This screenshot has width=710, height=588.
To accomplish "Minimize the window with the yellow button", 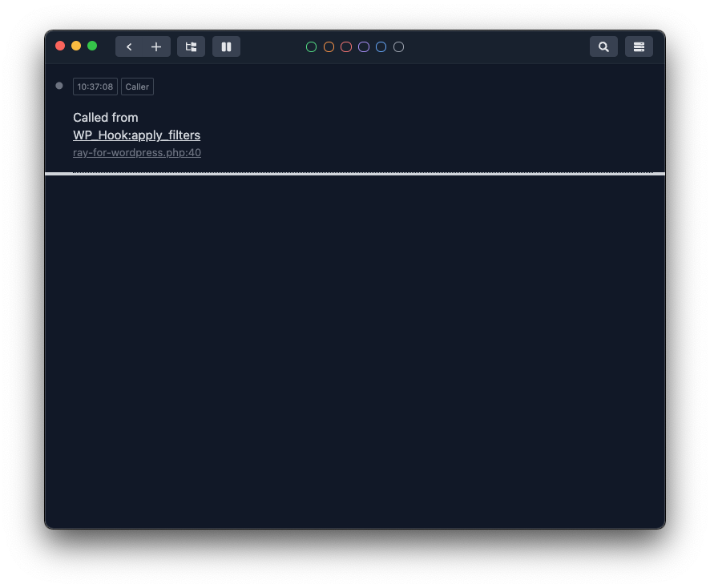I will (76, 46).
